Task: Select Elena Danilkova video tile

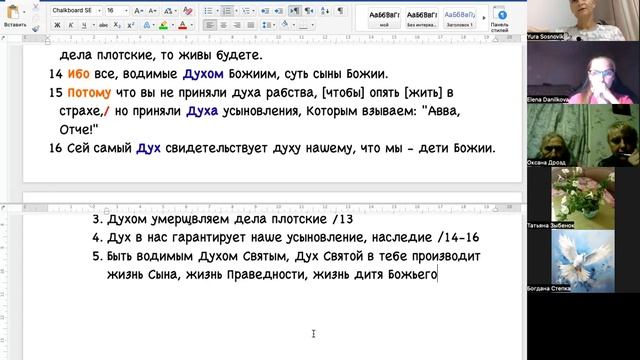Action: coord(583,72)
